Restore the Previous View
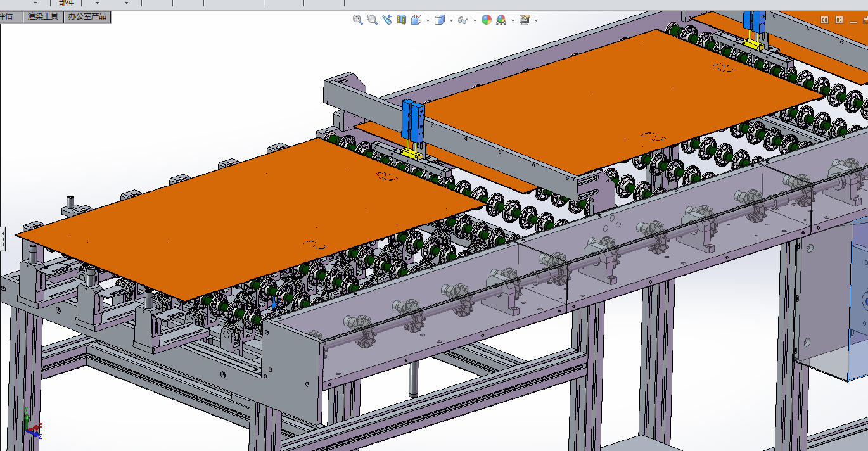Image resolution: width=868 pixels, height=451 pixels. click(x=387, y=20)
